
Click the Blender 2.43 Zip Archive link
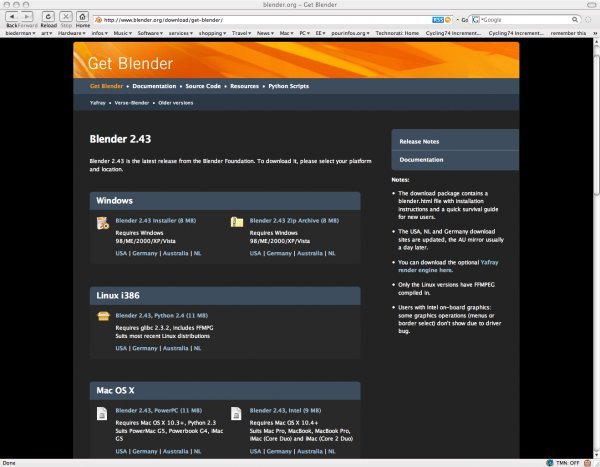click(x=294, y=220)
